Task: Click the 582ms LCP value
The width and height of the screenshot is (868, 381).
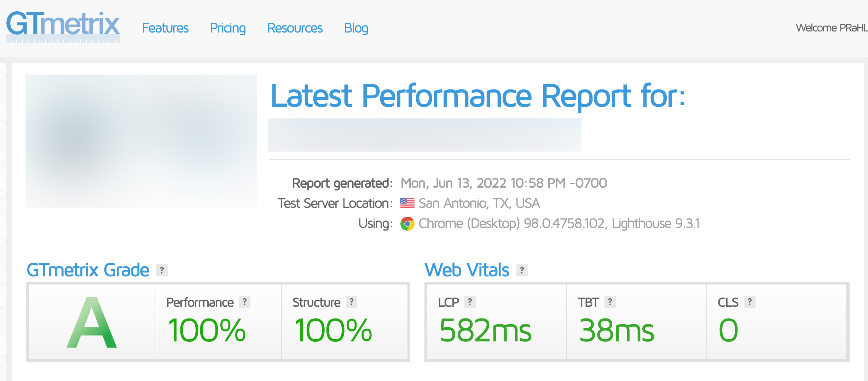Action: point(485,330)
